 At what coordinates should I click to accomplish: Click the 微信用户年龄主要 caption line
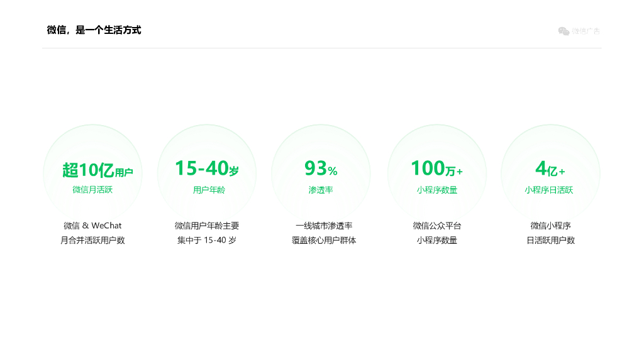pyautogui.click(x=206, y=226)
